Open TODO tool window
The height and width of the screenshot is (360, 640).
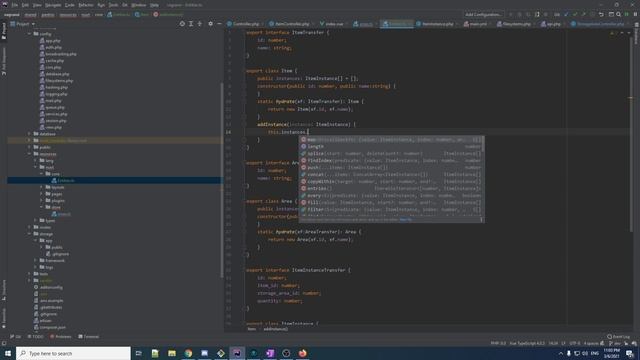coord(35,337)
